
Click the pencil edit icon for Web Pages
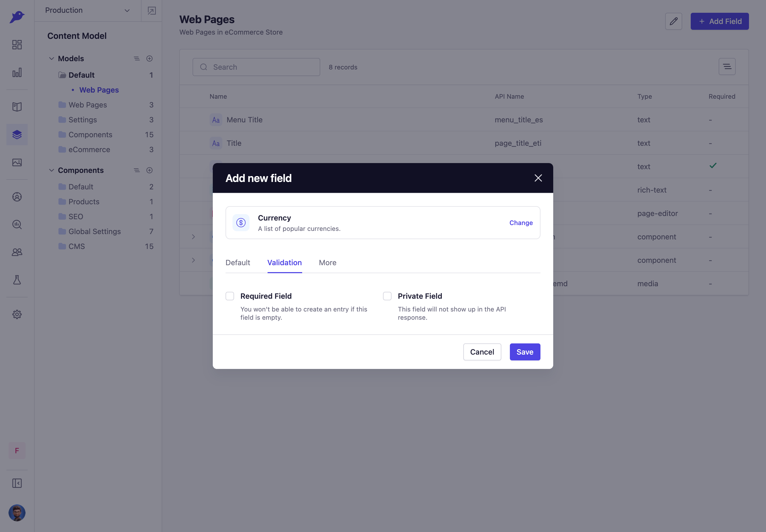click(673, 21)
